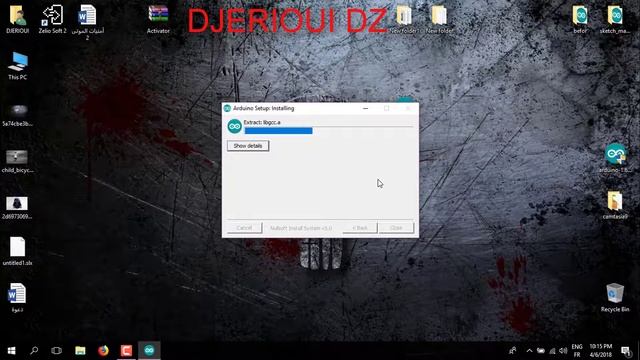
Task: Open the battery tray icon
Action: pyautogui.click(x=541, y=351)
